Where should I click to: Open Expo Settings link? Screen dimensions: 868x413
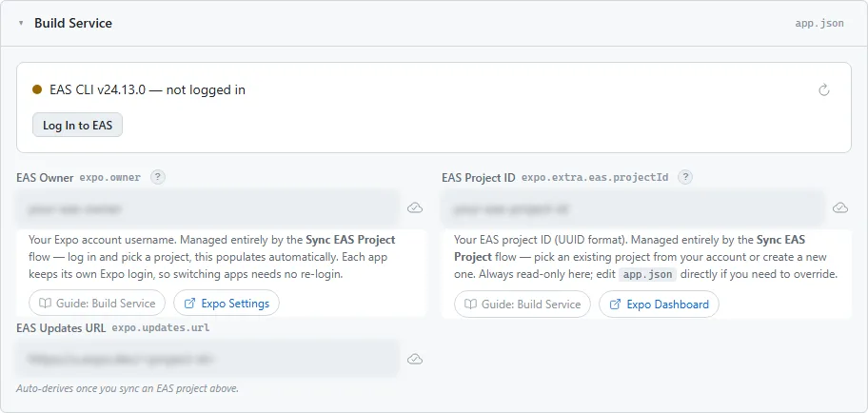[x=227, y=304]
